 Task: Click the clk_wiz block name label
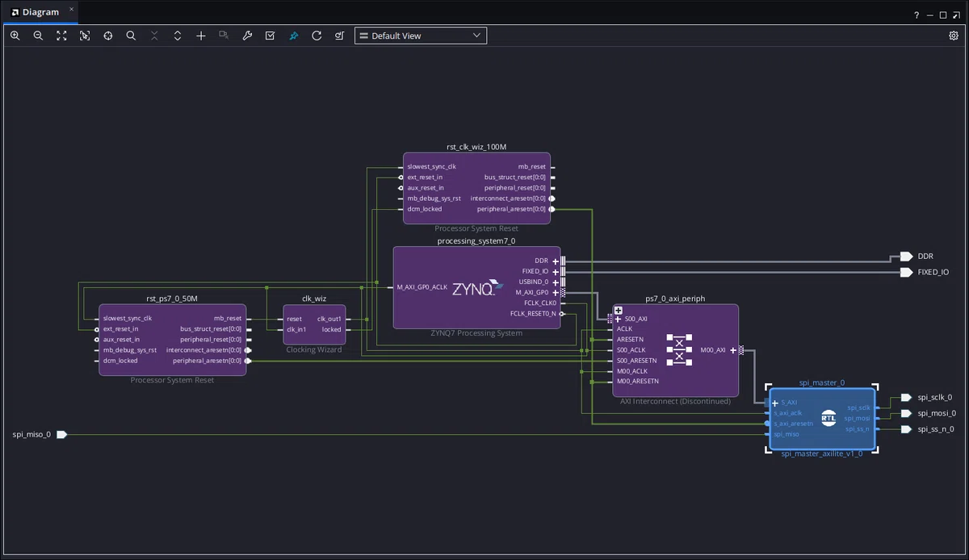314,299
